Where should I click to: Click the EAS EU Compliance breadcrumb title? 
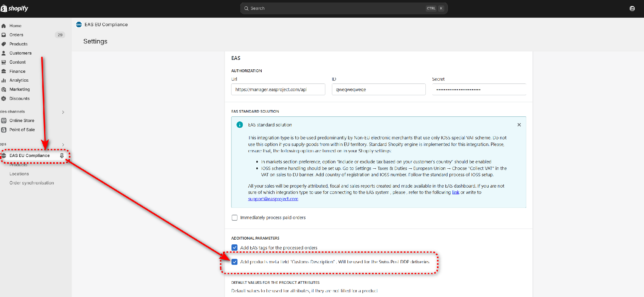pos(106,25)
